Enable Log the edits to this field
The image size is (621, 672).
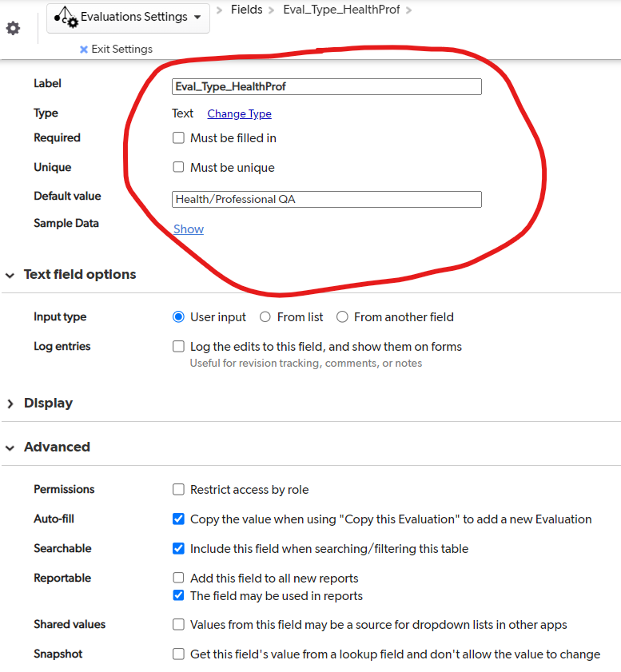[178, 346]
